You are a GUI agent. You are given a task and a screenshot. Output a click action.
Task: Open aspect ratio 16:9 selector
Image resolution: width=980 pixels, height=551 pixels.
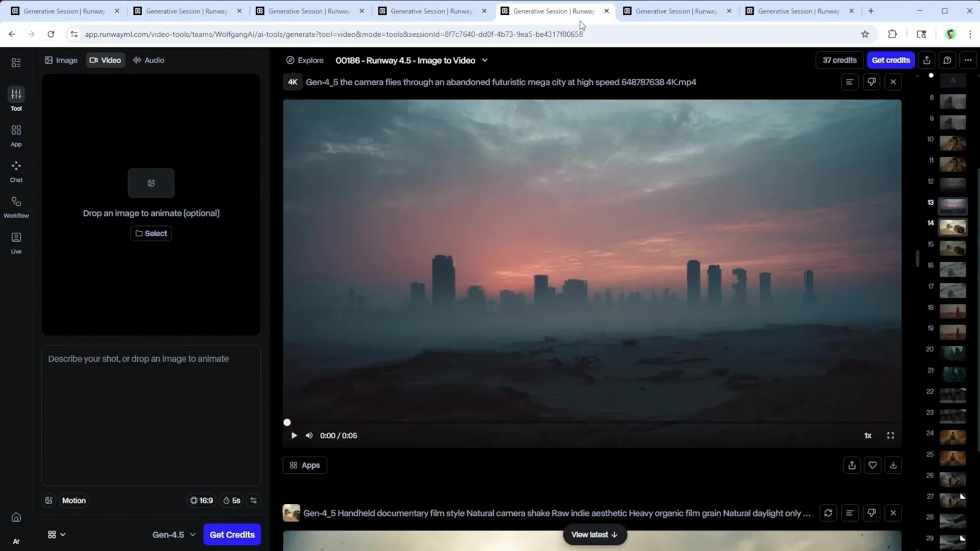(x=202, y=501)
